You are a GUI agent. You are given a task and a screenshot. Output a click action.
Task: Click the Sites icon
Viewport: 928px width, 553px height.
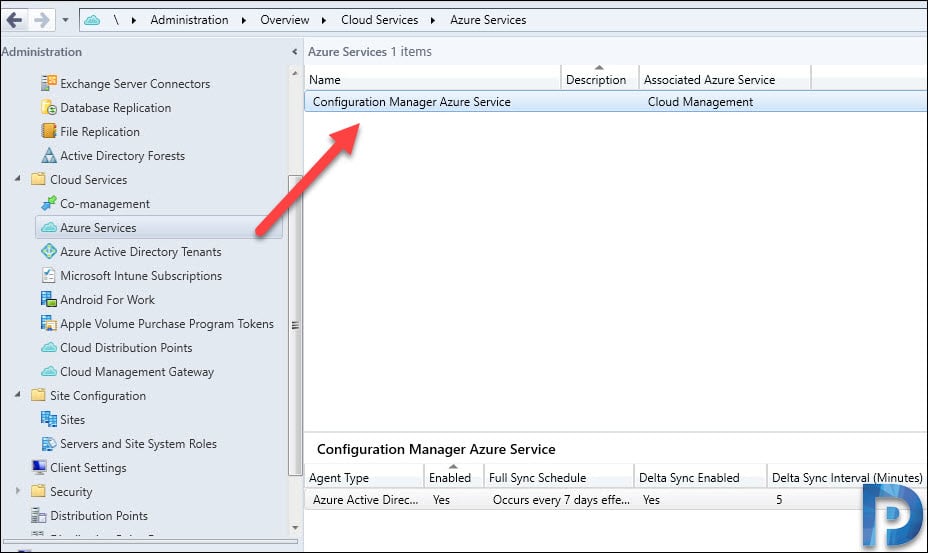pos(49,419)
